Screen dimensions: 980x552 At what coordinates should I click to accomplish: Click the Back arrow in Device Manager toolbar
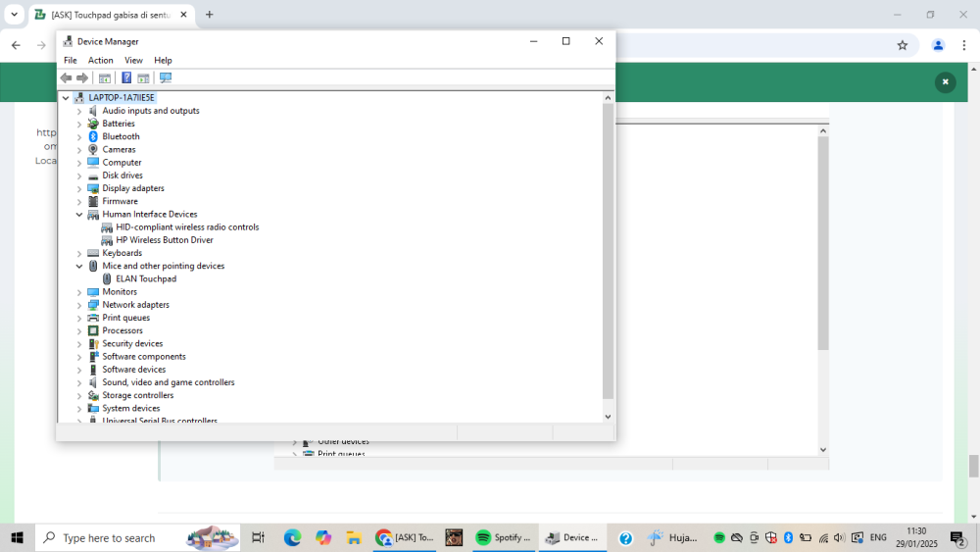pos(67,78)
